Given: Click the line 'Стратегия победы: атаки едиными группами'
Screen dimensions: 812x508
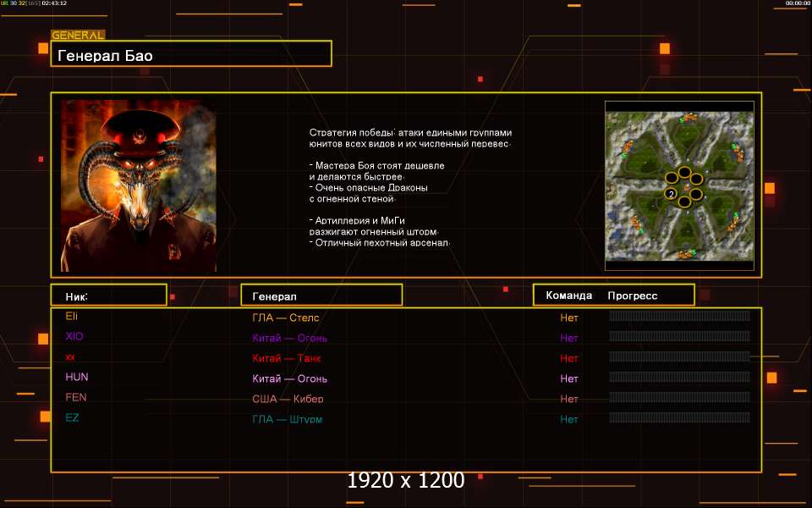Looking at the screenshot, I should (410, 133).
